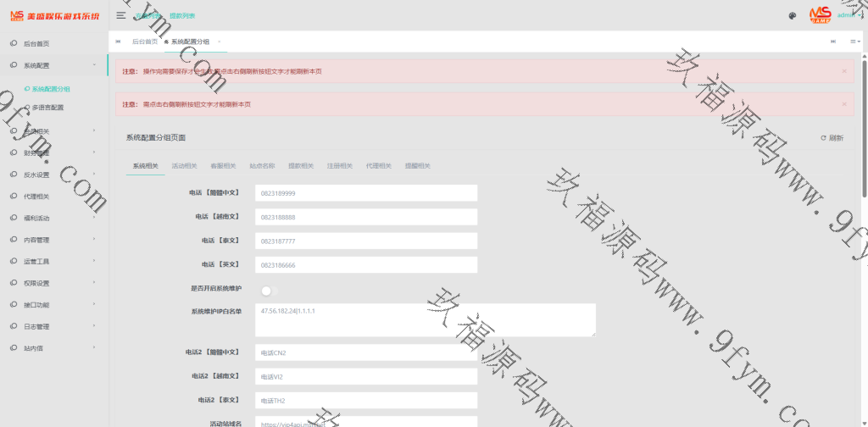868x427 pixels.
Task: Select 多语言配置 in the sidebar
Action: click(x=47, y=108)
